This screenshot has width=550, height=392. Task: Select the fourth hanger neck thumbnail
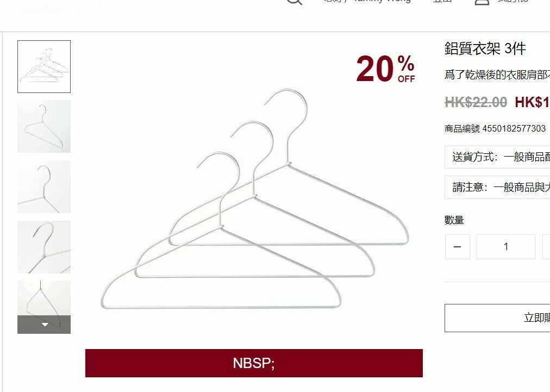pos(44,247)
